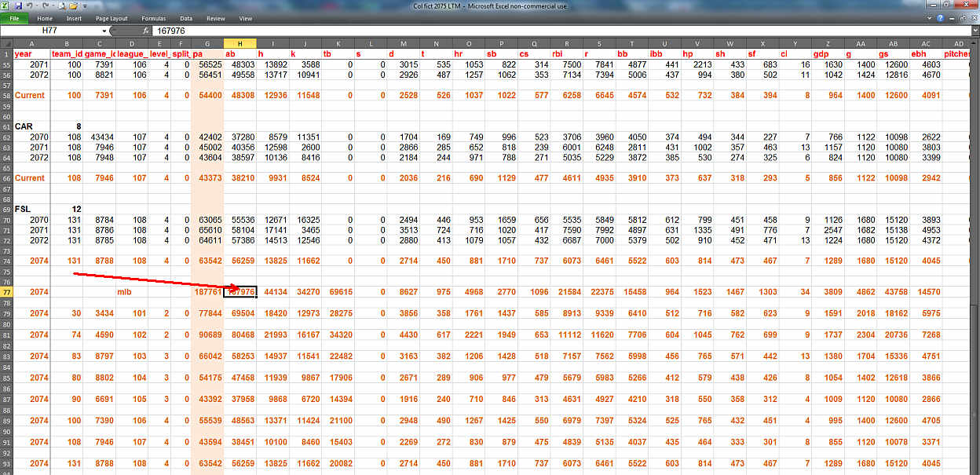Click cell with value 90689
Screen dimensions: 980x475
207,334
